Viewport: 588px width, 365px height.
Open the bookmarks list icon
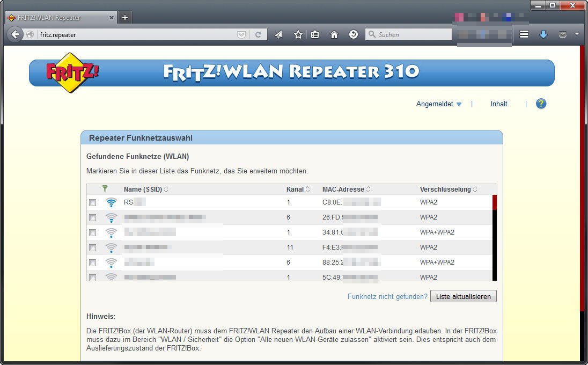click(x=315, y=34)
